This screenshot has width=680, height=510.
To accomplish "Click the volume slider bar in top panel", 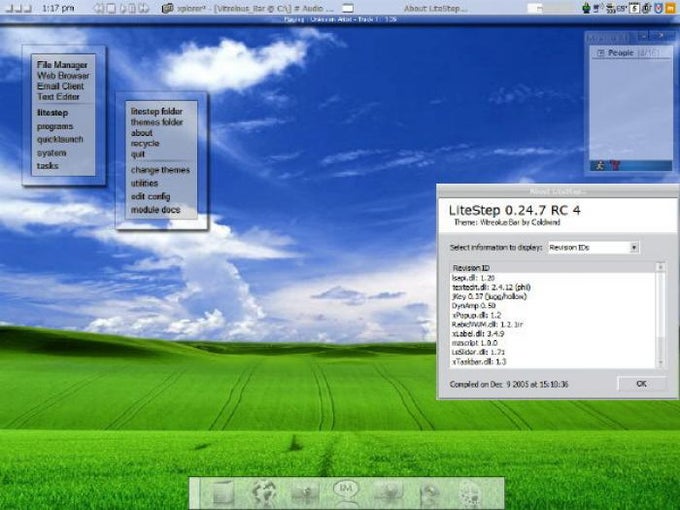I will [x=552, y=8].
